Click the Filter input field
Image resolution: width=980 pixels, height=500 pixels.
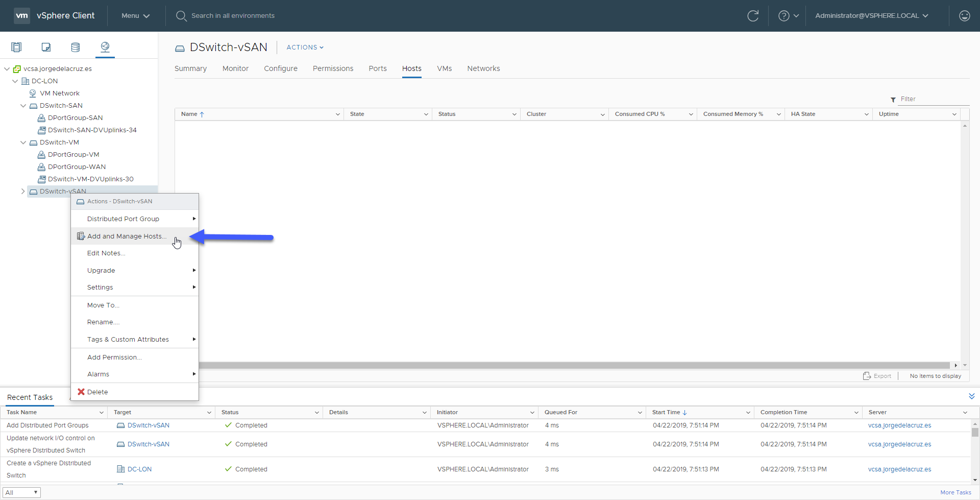pyautogui.click(x=934, y=99)
